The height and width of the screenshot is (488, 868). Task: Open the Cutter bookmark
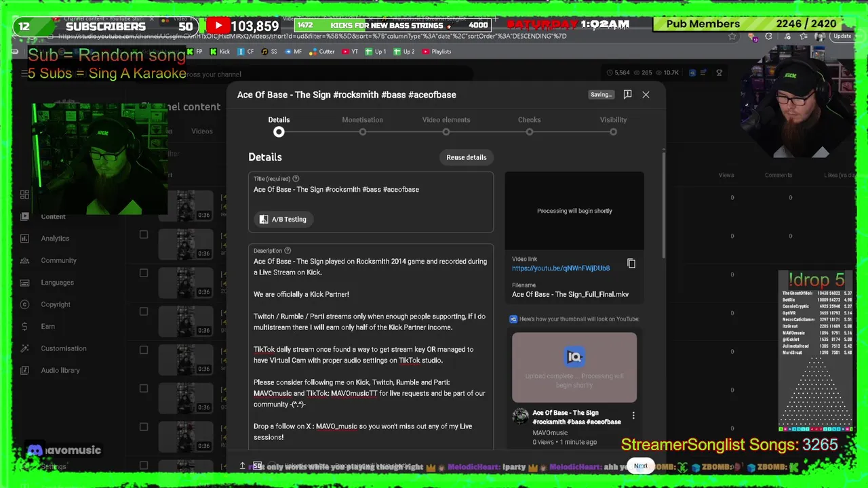323,52
